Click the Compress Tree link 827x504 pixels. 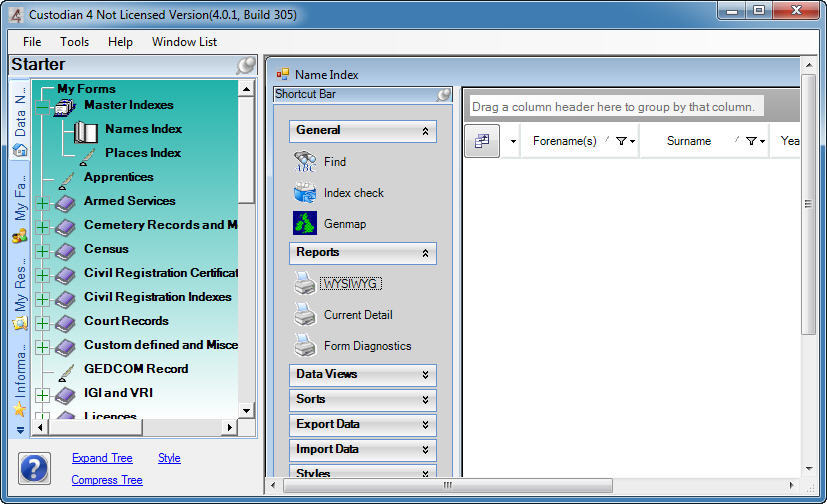coord(107,480)
